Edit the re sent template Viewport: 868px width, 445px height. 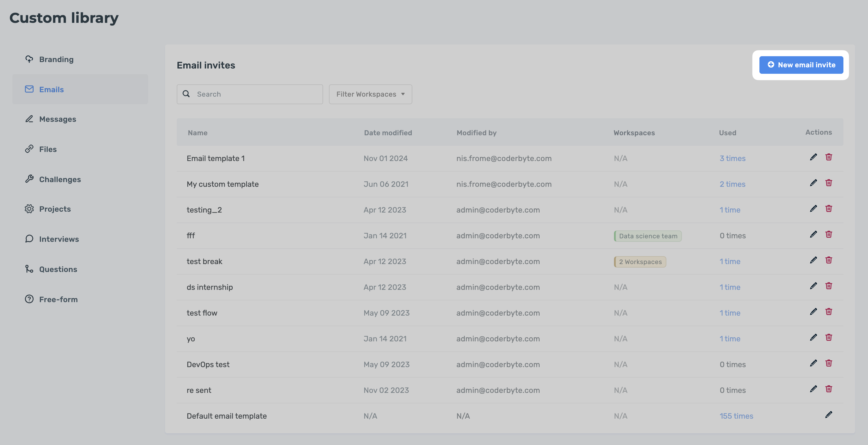tap(813, 389)
